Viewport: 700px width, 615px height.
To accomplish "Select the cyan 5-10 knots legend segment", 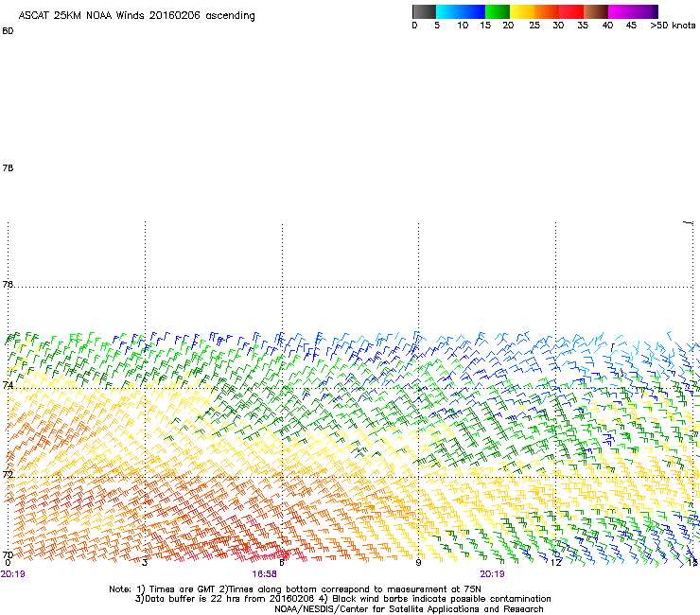I will point(448,11).
